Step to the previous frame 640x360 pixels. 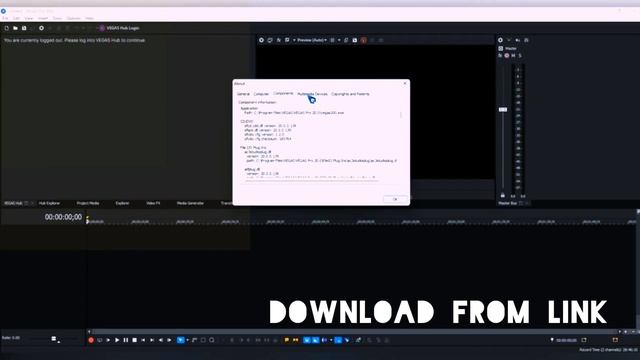tap(160, 340)
